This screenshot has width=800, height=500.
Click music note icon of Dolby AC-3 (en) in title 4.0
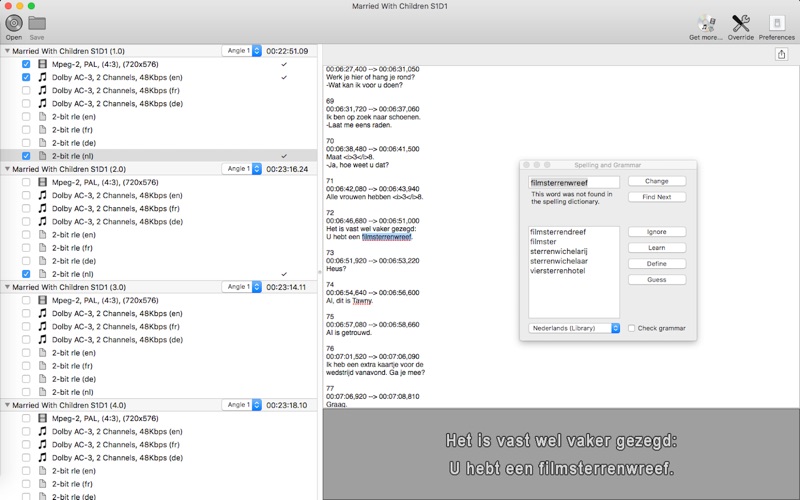[x=43, y=431]
